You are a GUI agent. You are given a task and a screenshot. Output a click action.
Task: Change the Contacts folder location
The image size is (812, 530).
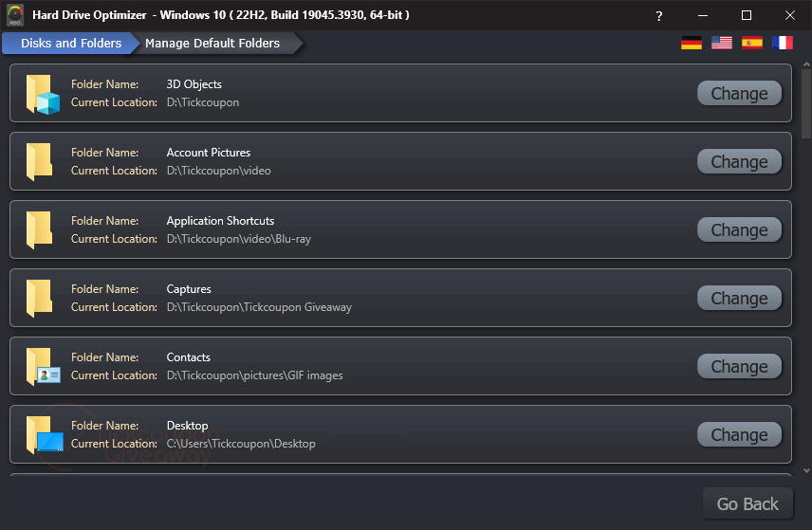tap(739, 366)
